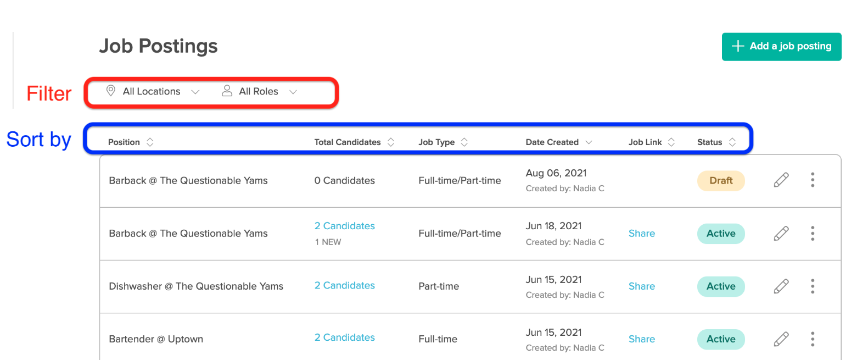Sort by Job Link column
Screen dimensions: 868x360
pos(652,142)
